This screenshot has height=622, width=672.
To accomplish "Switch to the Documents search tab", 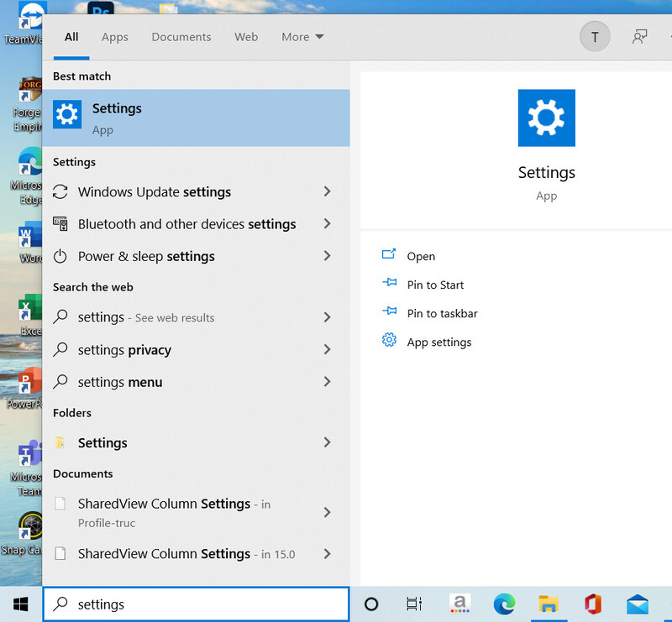I will click(x=181, y=37).
